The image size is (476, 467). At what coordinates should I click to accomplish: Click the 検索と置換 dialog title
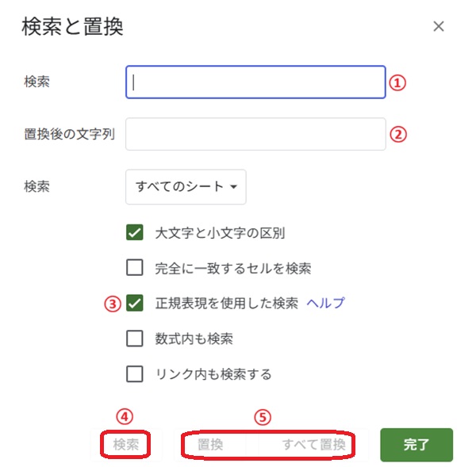72,27
